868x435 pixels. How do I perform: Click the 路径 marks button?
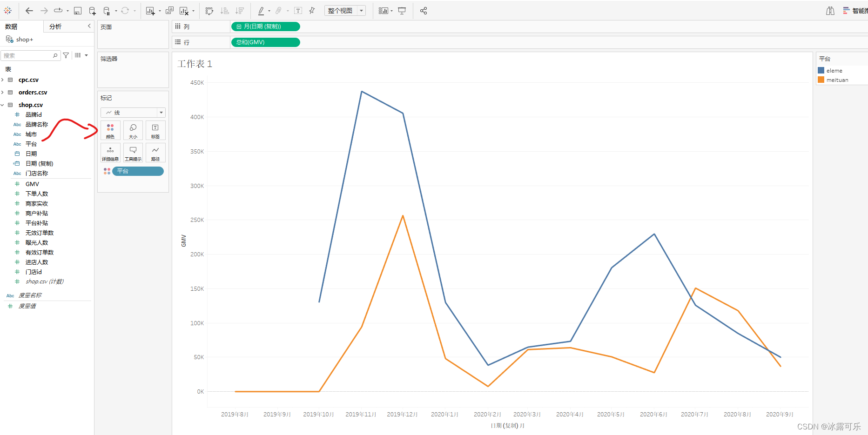coord(155,153)
